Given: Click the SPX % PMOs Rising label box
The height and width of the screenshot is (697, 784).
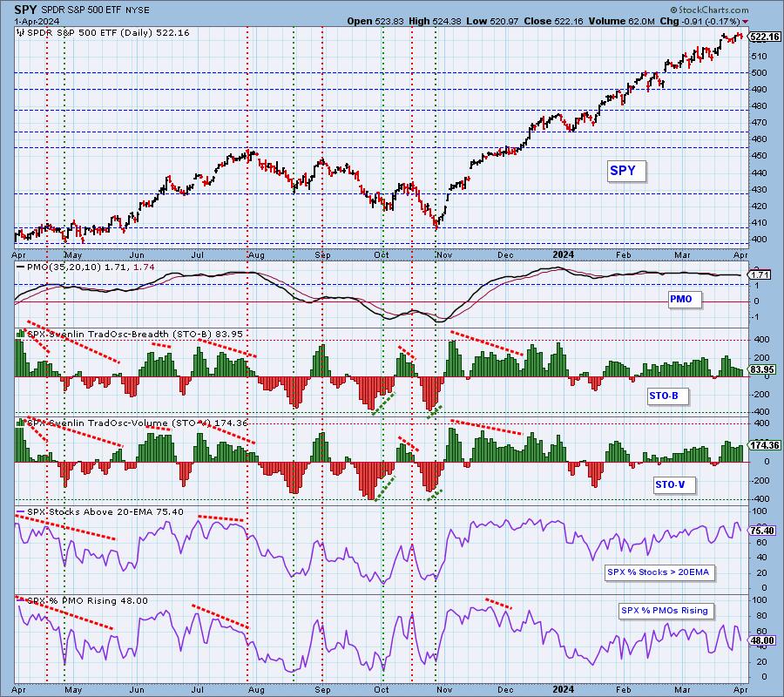Looking at the screenshot, I should point(666,611).
